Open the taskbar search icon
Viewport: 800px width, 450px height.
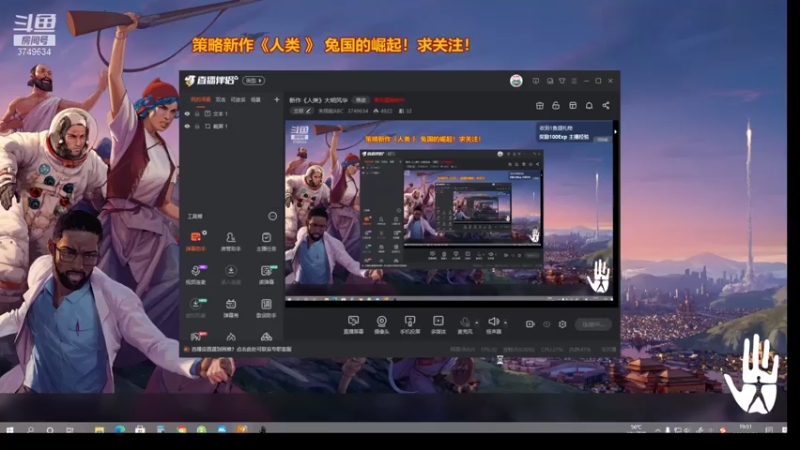pos(31,430)
